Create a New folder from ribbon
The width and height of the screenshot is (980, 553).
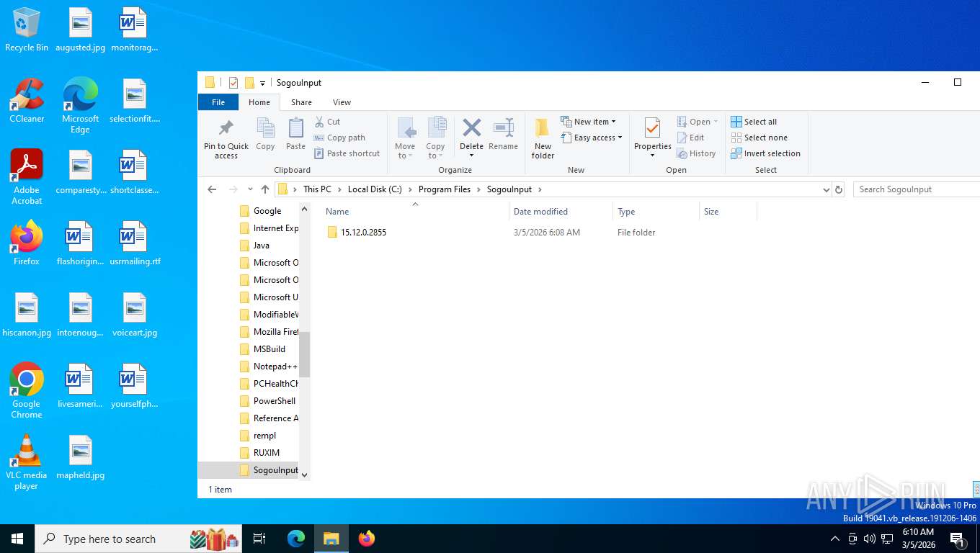543,138
